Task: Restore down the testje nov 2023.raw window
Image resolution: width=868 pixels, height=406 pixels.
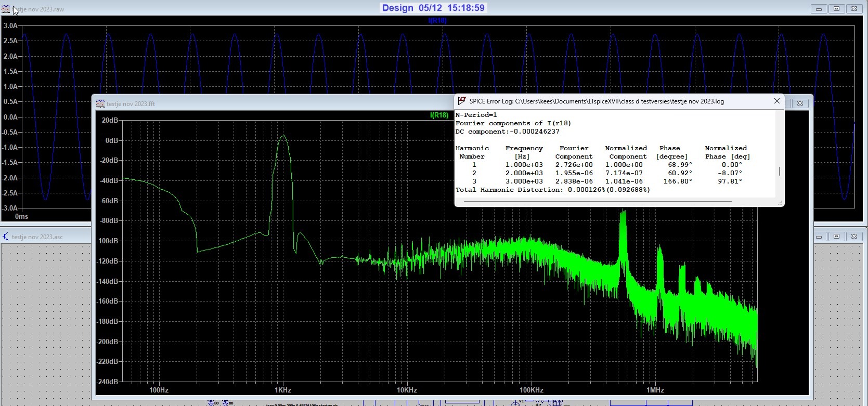Action: 836,9
